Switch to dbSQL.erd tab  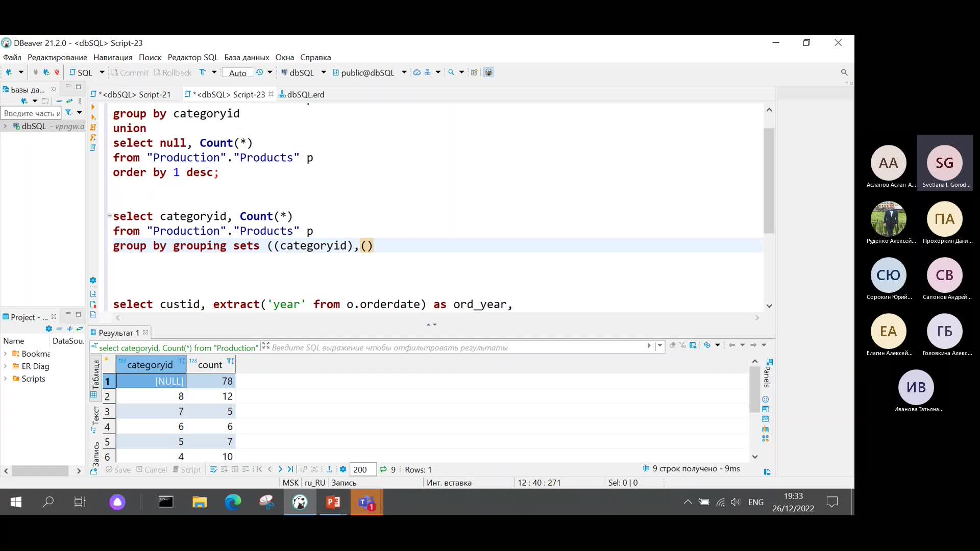pyautogui.click(x=301, y=94)
